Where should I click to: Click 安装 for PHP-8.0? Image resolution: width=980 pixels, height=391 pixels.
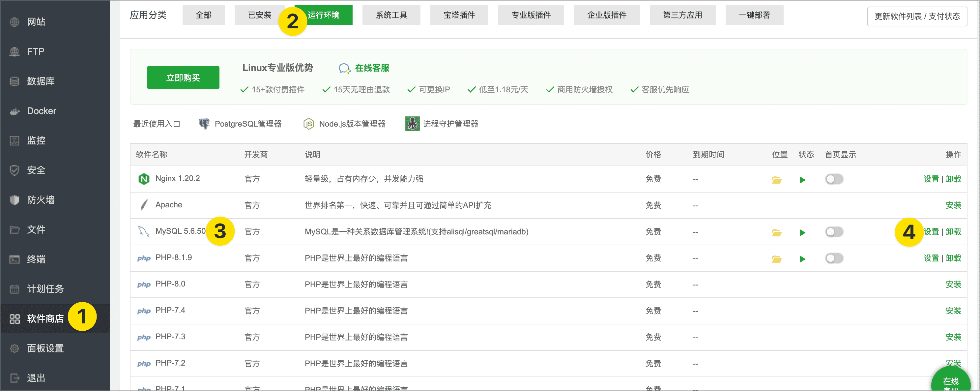[953, 285]
